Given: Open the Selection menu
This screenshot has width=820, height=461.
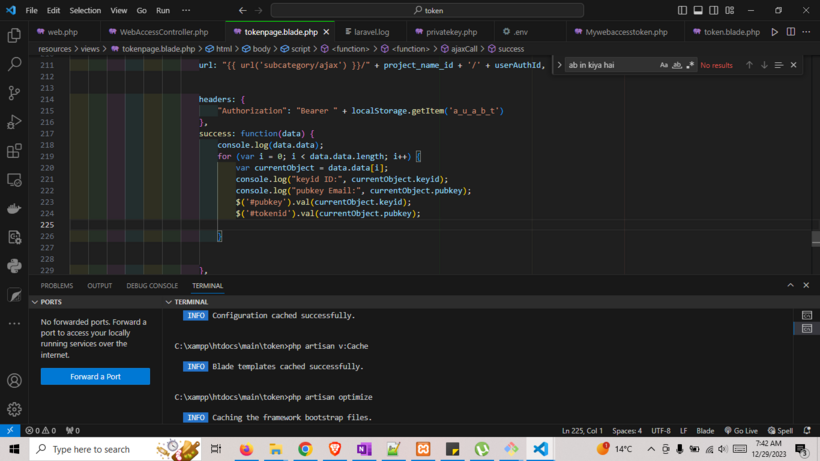Looking at the screenshot, I should click(85, 10).
